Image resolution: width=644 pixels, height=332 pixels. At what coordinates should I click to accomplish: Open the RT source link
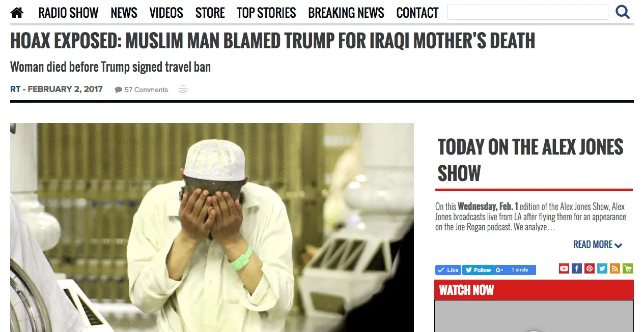[x=15, y=89]
